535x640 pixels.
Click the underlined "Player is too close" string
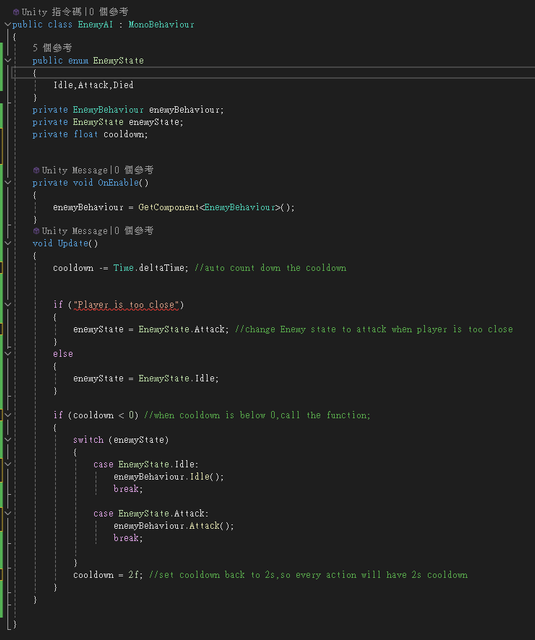click(126, 305)
